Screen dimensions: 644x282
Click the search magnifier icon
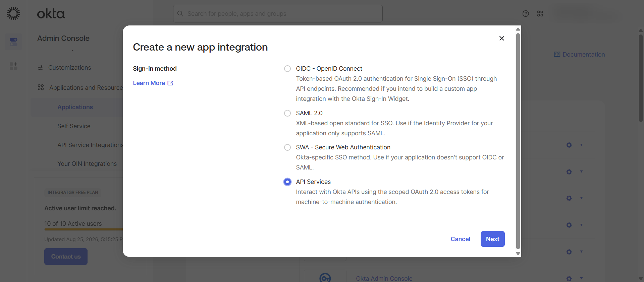[x=180, y=14]
